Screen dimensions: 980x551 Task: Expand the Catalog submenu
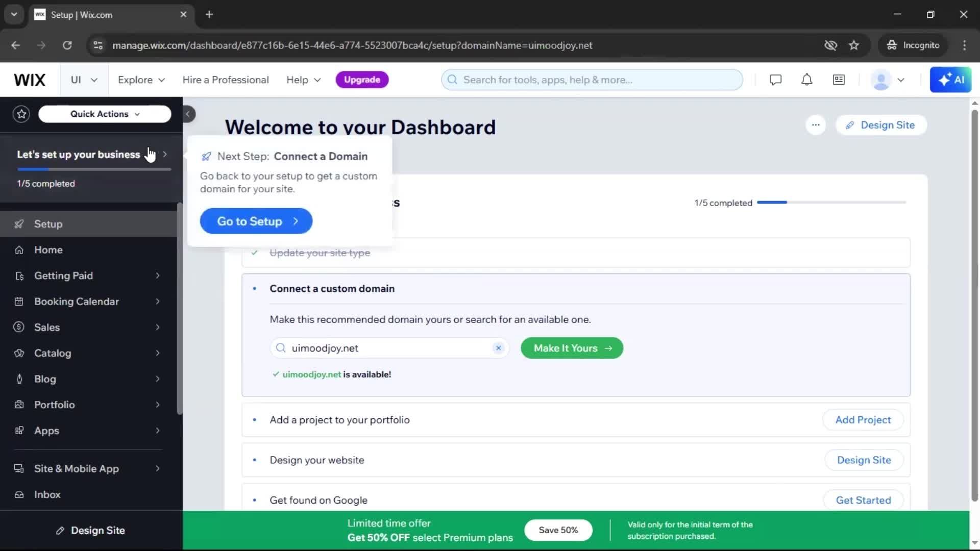pyautogui.click(x=158, y=353)
